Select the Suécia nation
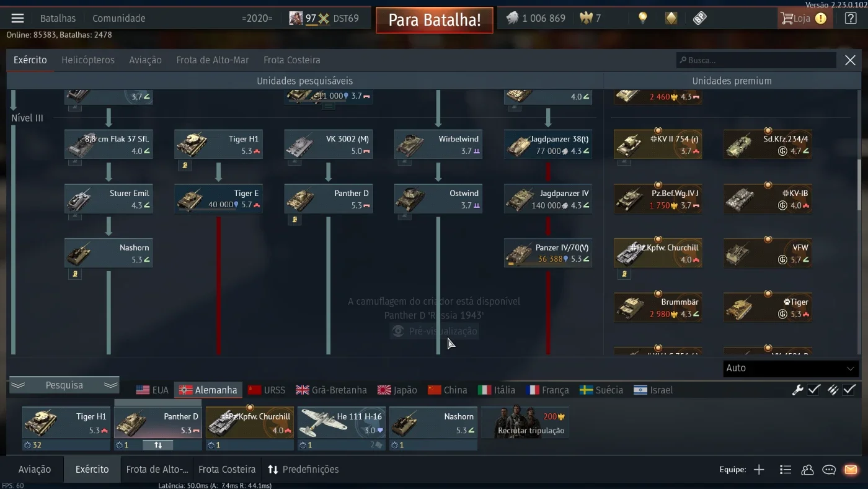Screen dimensions: 868x489 coord(601,390)
